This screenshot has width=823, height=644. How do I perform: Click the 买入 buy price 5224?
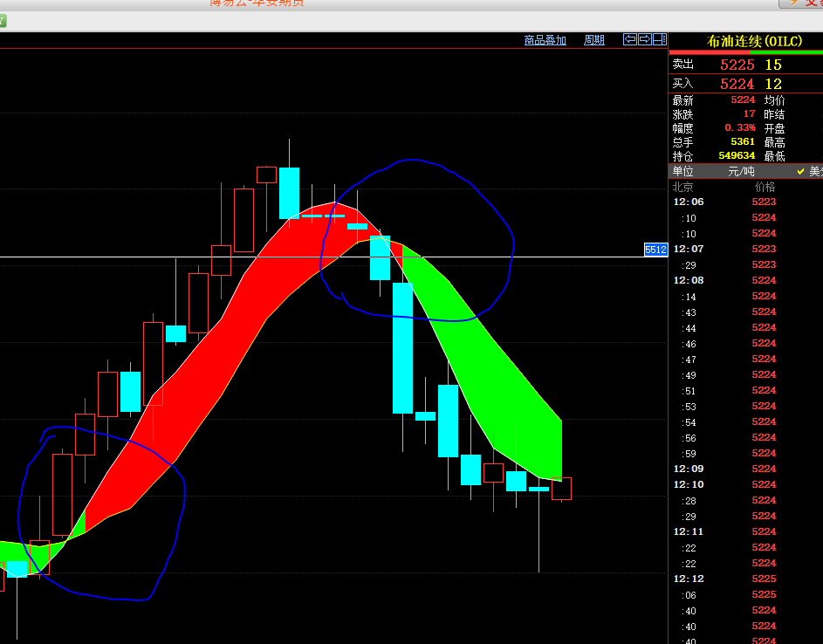point(737,84)
